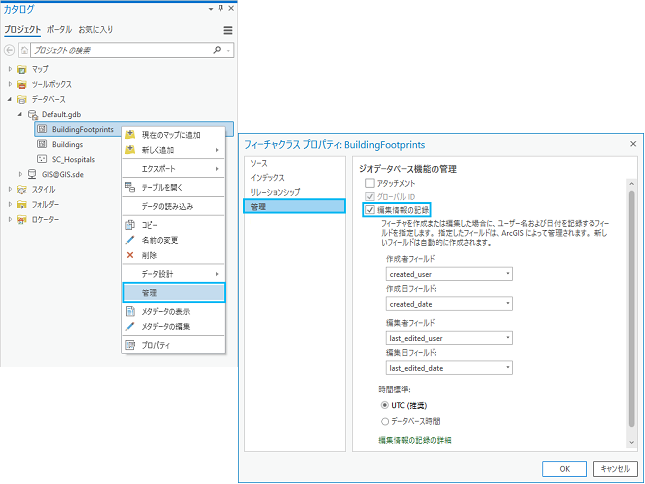Switch to the ポータル tab
Screen dimensions: 645x484
59,30
